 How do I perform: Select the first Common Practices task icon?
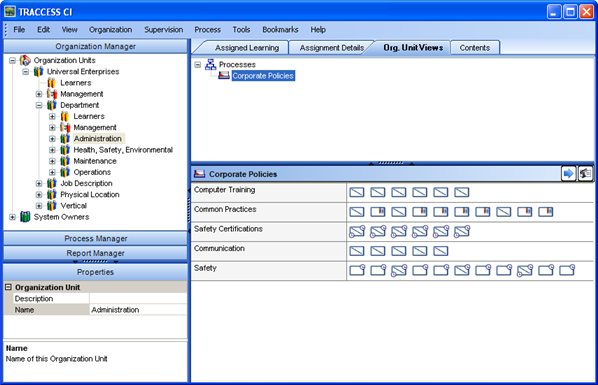click(357, 211)
